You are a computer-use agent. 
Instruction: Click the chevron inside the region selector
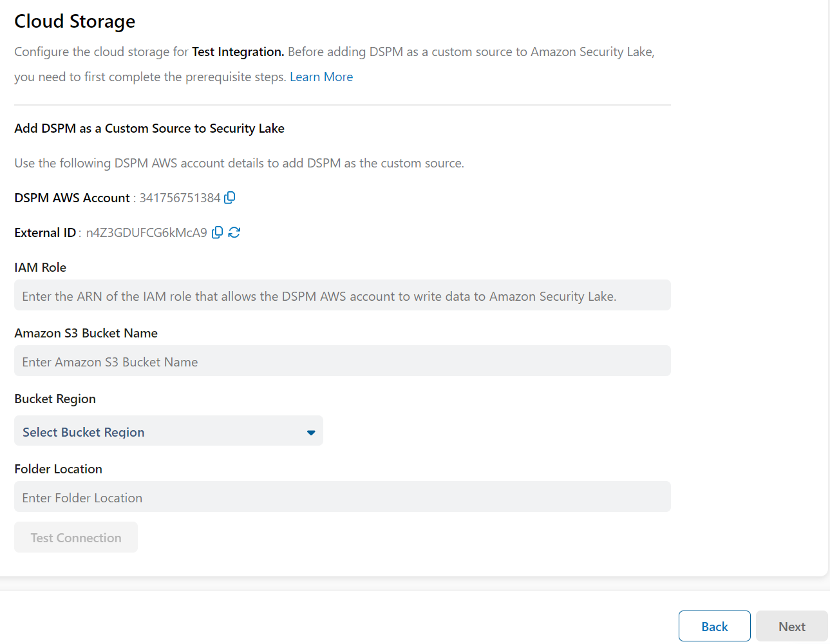click(311, 431)
